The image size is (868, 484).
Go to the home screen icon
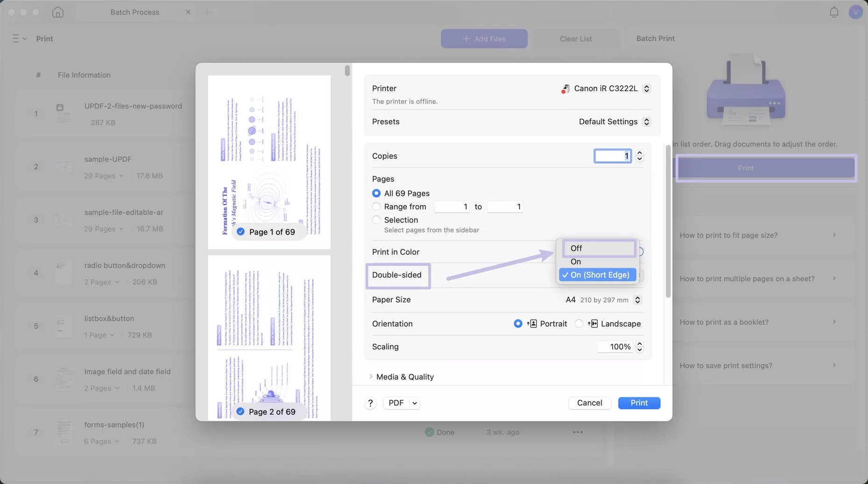tap(58, 12)
